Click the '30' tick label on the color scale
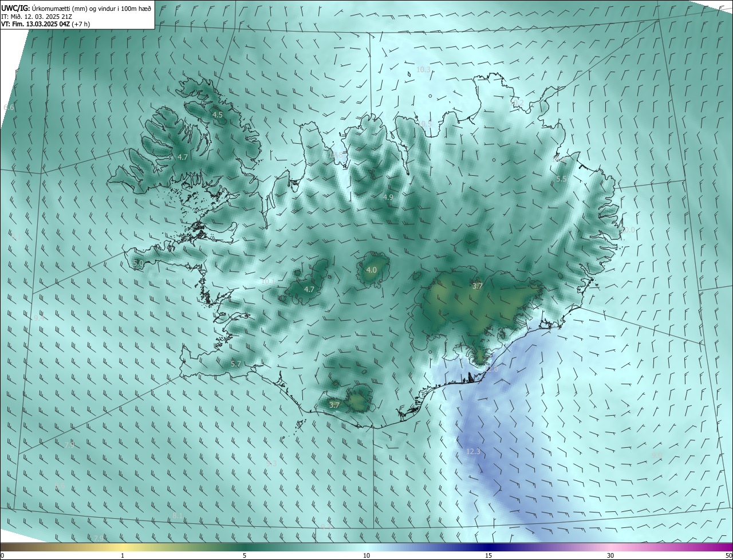This screenshot has height=560, width=733. coord(610,555)
